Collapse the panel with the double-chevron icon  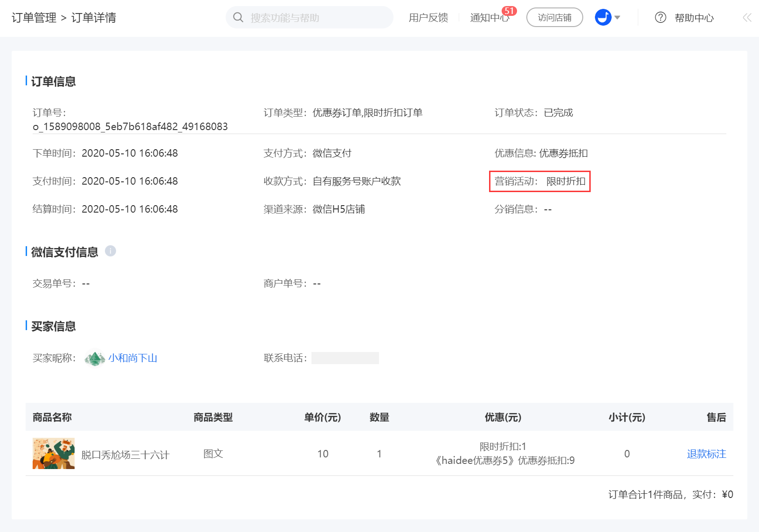pos(747,18)
